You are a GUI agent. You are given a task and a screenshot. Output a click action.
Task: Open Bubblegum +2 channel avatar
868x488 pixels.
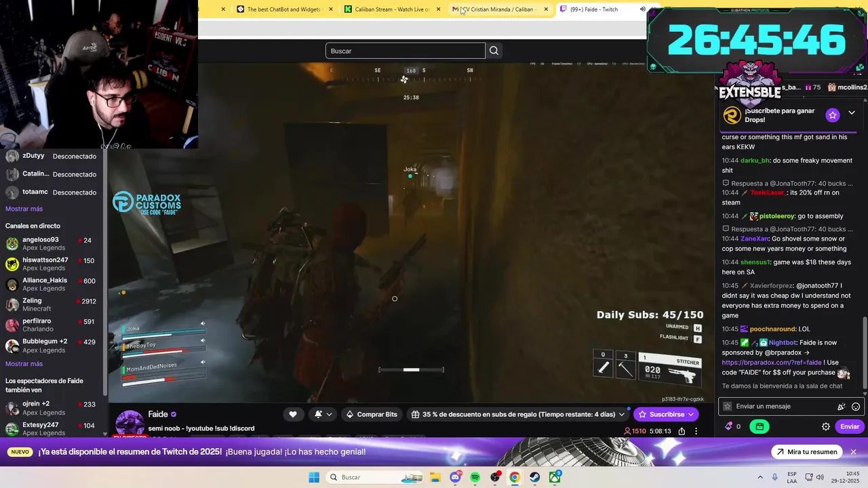(12, 345)
